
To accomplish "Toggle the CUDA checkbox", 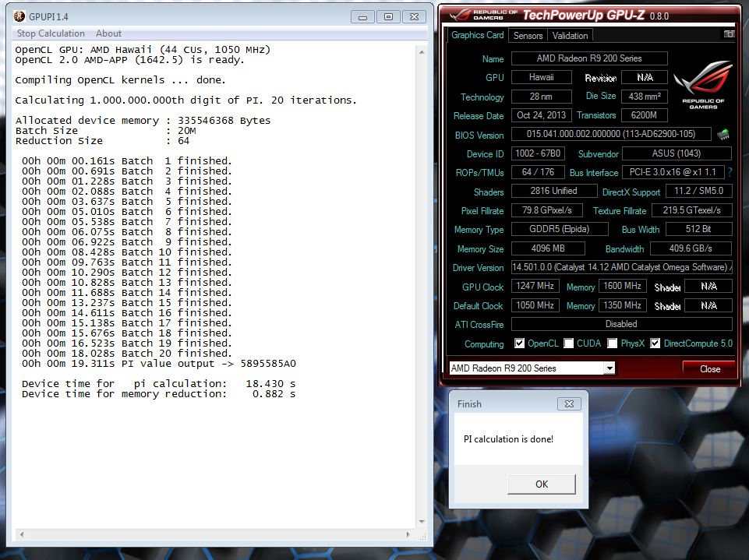I will click(x=568, y=343).
